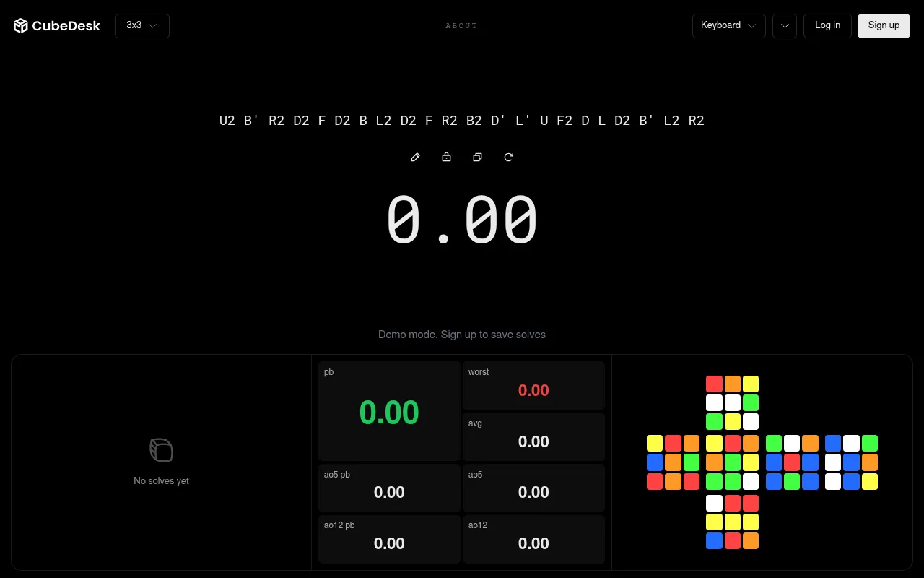Click the Log in button
Screen dimensions: 924x578
[827, 26]
